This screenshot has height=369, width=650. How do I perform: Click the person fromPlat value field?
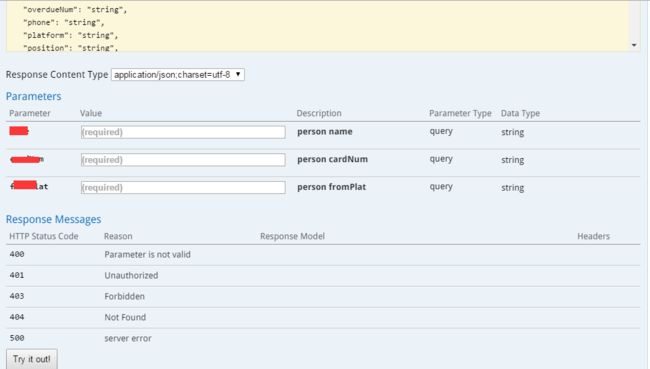tap(183, 187)
